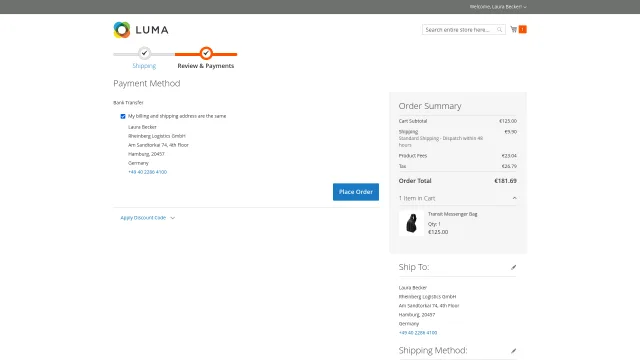Edit the Shipping Method pencil icon
Viewport: 640px width, 360px height.
coord(513,351)
